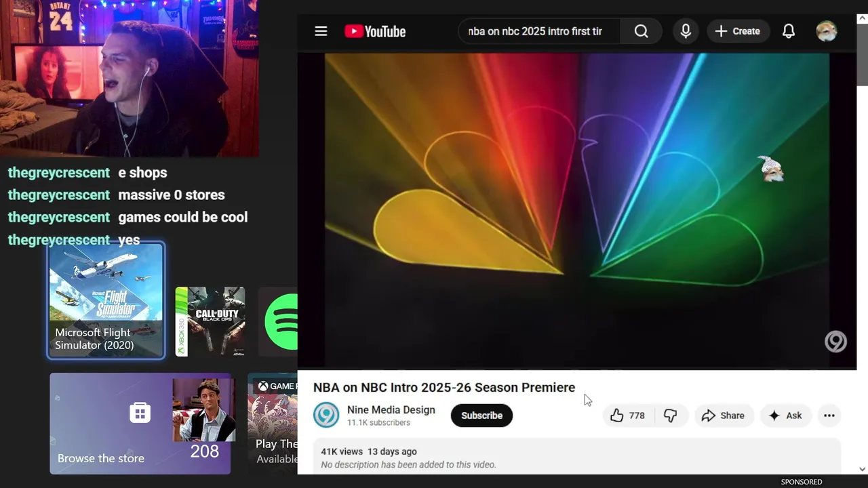Open the Nine Media Design channel name
The width and height of the screenshot is (868, 488).
pos(391,410)
